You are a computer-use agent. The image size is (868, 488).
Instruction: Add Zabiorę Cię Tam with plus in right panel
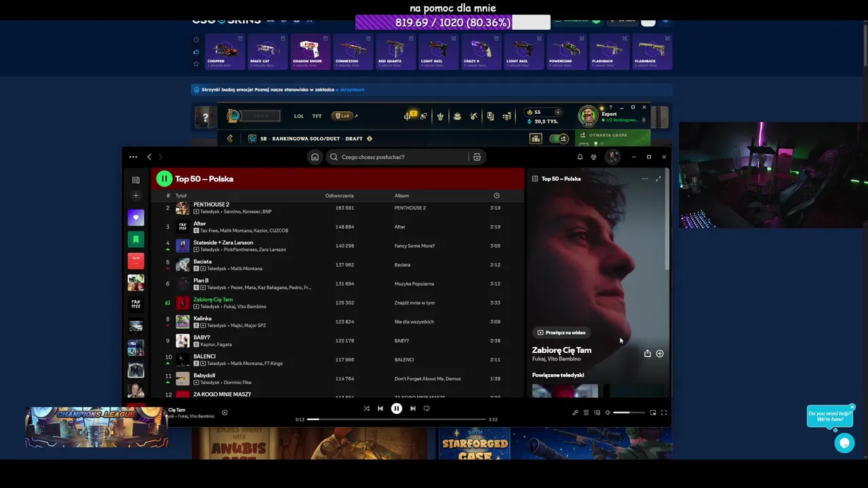660,354
